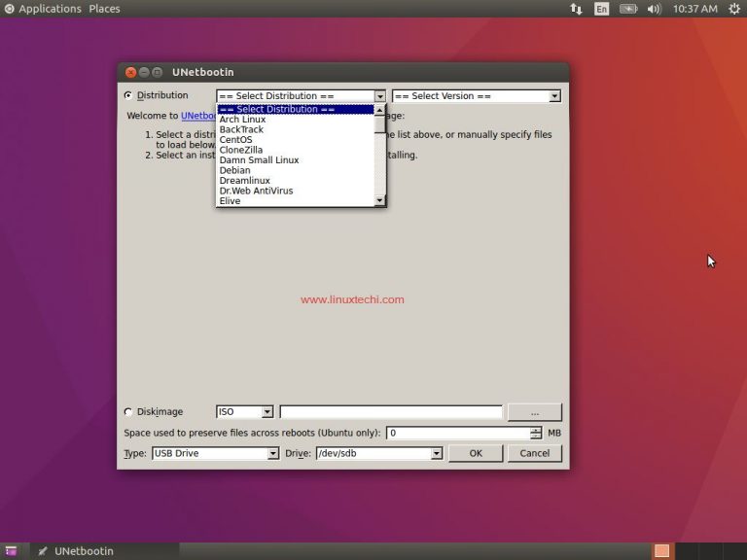Image resolution: width=747 pixels, height=560 pixels.
Task: Click the Cancel button
Action: (535, 453)
